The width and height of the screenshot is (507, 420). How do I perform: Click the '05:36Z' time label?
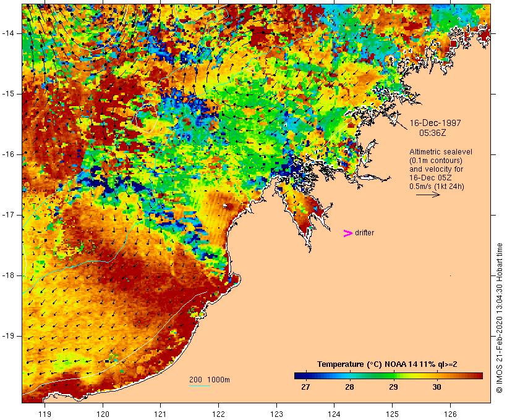click(x=433, y=133)
